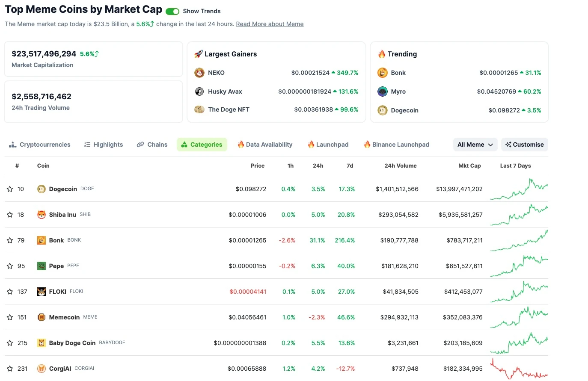Viewport: 588px width, 381px height.
Task: Star Shiba Inu as favorite
Action: (10, 215)
